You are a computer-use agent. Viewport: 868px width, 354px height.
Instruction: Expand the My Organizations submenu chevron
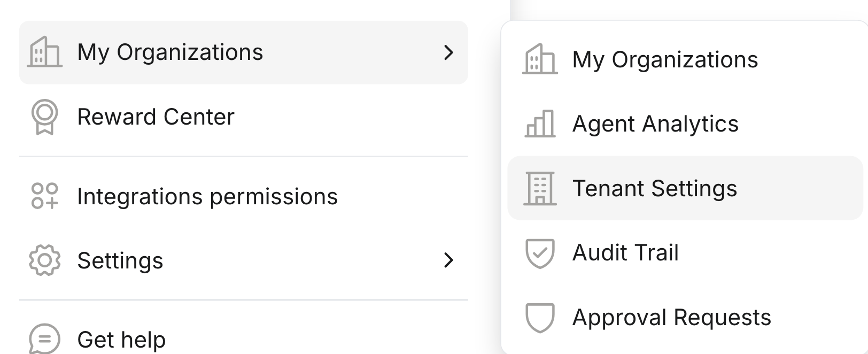point(448,52)
